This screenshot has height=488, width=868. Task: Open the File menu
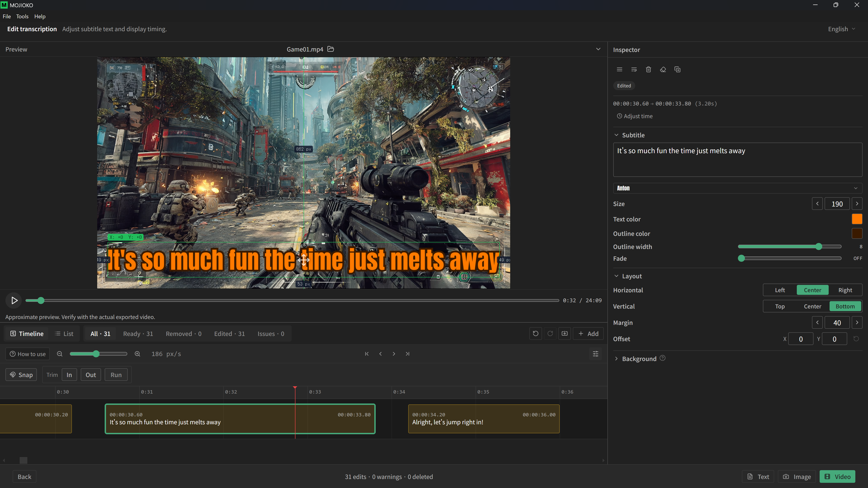click(x=7, y=16)
